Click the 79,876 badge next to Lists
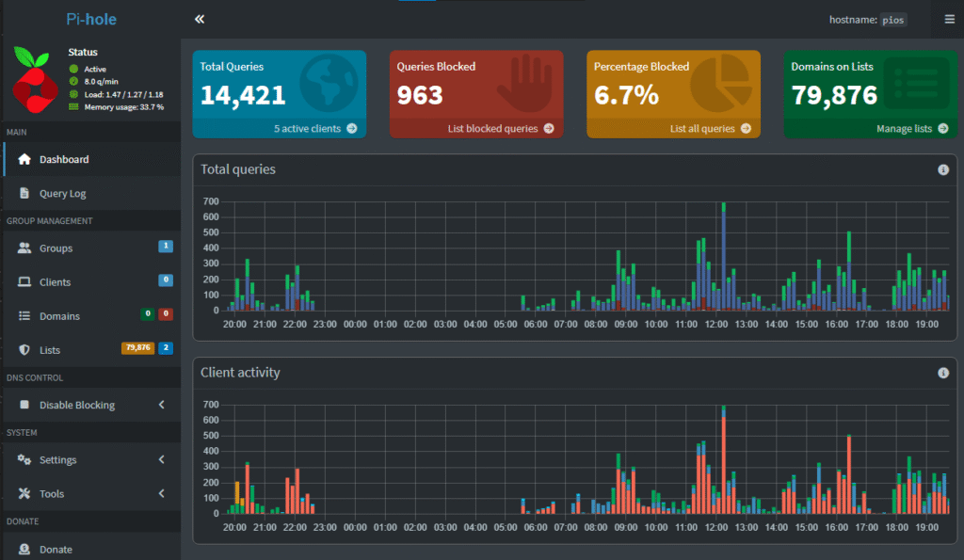The width and height of the screenshot is (964, 560). click(x=137, y=348)
